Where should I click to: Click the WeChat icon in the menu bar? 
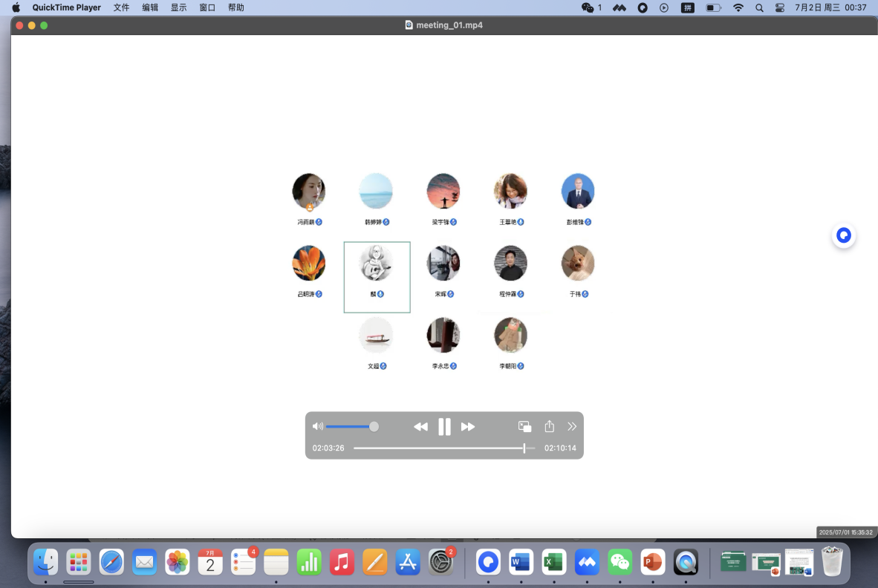click(588, 7)
